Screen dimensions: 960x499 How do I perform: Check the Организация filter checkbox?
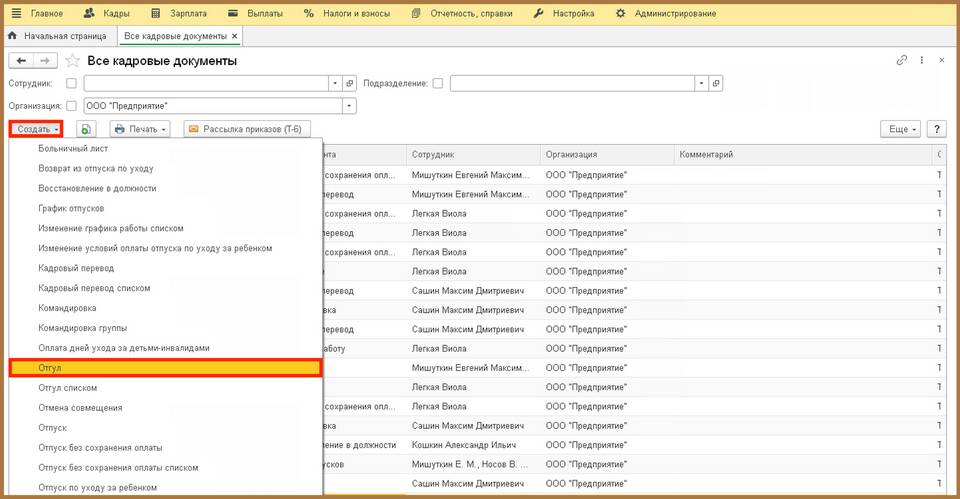click(x=71, y=105)
